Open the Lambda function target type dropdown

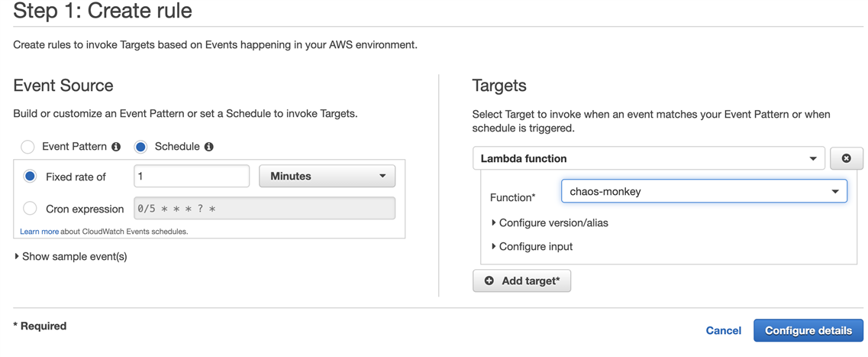tap(649, 158)
